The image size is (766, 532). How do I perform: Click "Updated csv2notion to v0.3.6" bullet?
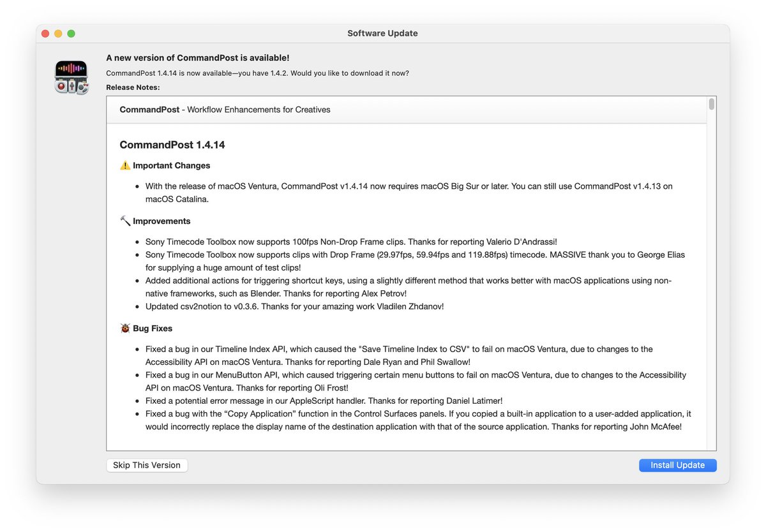(x=294, y=306)
